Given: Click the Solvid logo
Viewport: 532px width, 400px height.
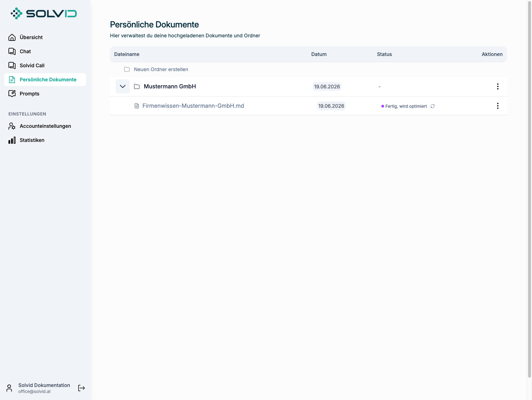Looking at the screenshot, I should (44, 13).
